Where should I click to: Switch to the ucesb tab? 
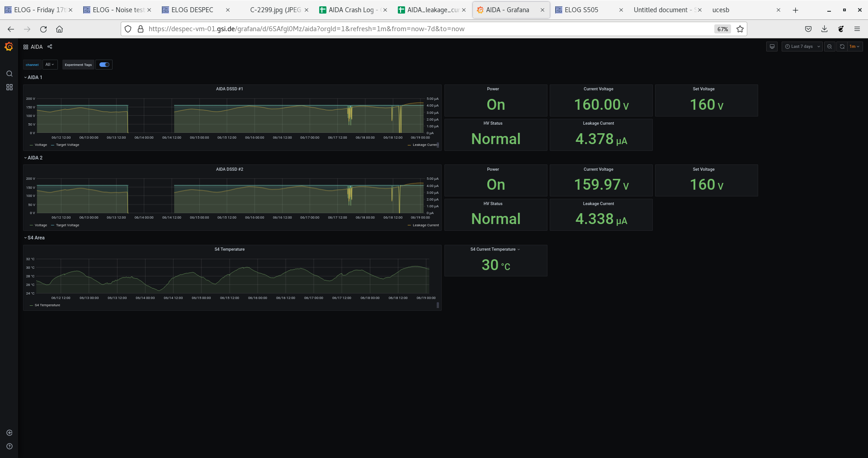pyautogui.click(x=746, y=10)
